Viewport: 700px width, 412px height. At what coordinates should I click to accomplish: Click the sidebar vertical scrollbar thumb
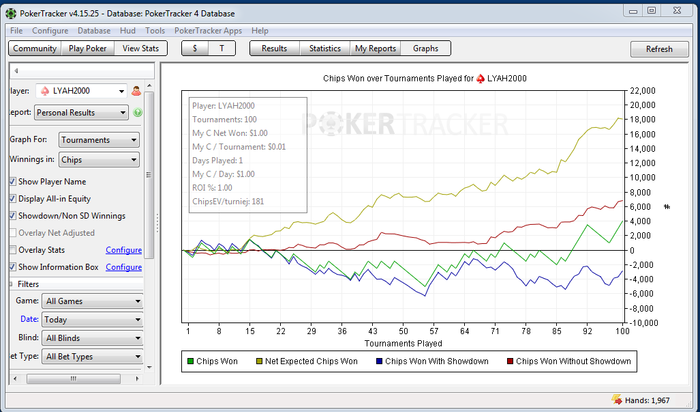(149, 175)
